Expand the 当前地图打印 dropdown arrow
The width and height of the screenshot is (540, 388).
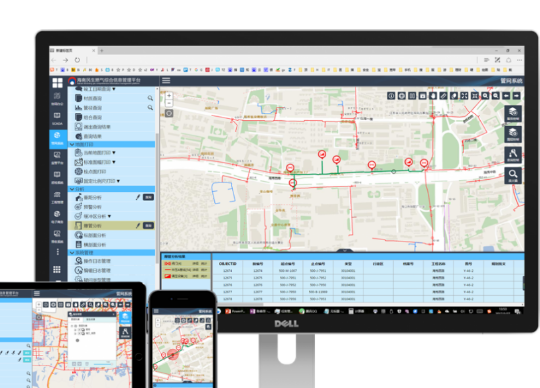point(114,153)
